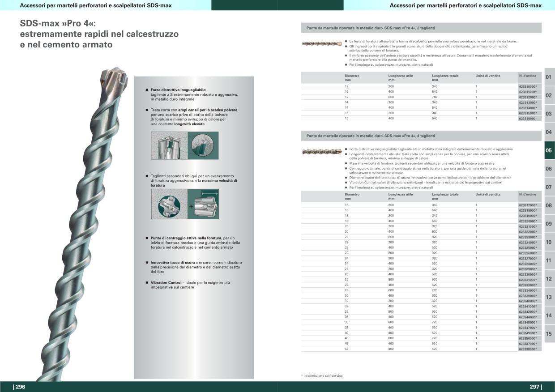Open chapter tab 12
Screen dimensions: 555x392
549,279
